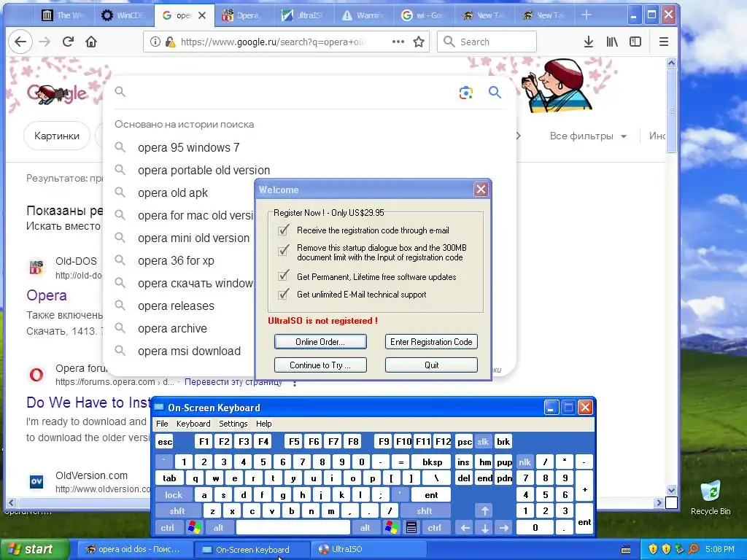Screen dimensions: 747x560
Task: Click the Quit button in Welcome dialog
Action: [x=431, y=365]
